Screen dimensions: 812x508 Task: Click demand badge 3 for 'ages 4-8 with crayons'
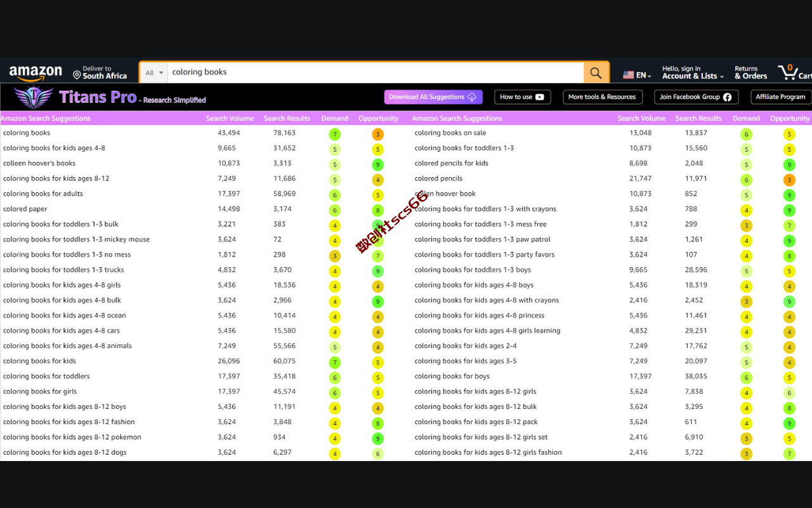(747, 302)
